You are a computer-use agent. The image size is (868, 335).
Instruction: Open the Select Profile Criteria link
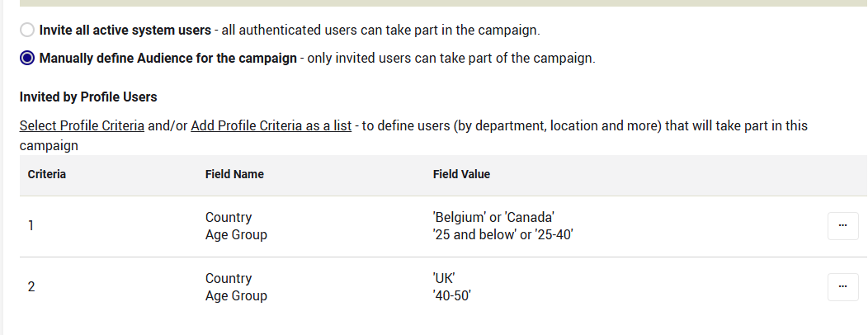(x=82, y=126)
